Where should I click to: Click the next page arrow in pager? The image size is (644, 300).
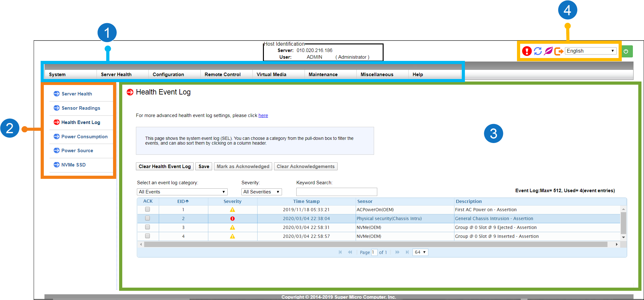click(x=397, y=252)
